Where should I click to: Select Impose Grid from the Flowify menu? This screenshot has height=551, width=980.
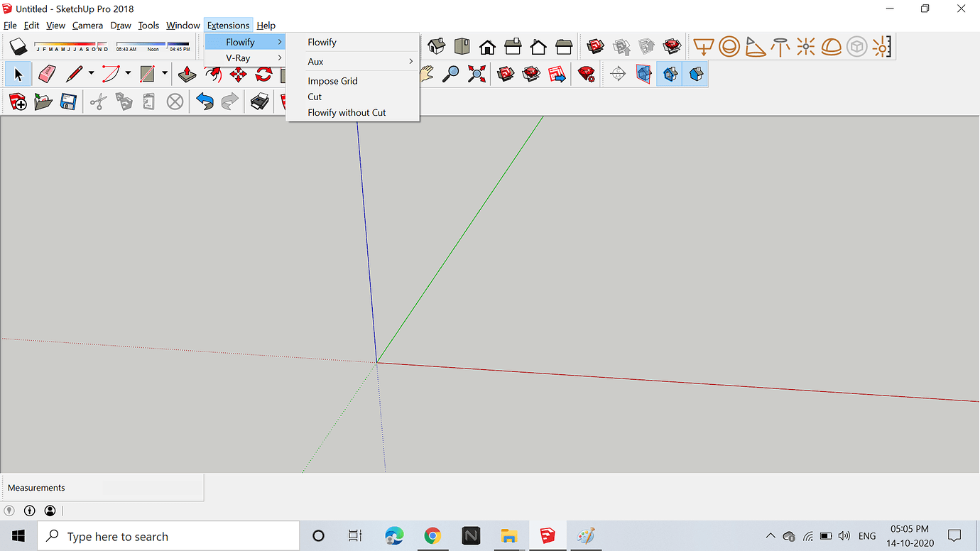[332, 80]
